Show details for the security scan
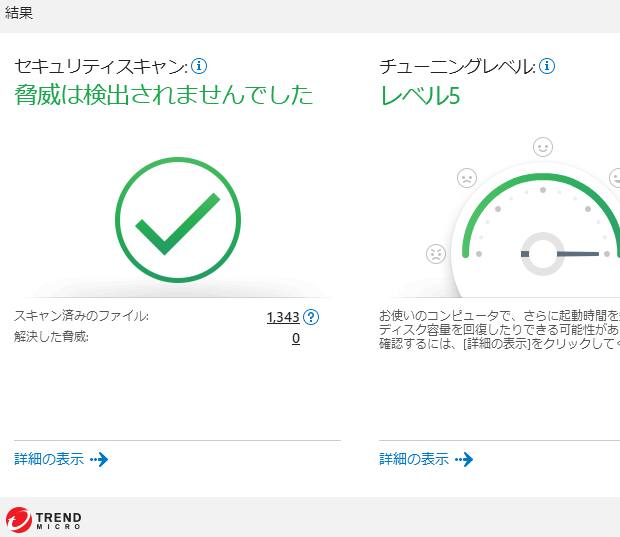Viewport: 620px width, 537px height. click(x=60, y=460)
